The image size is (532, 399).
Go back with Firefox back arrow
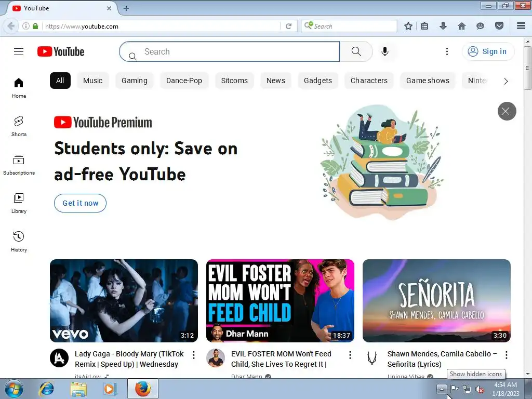tap(11, 26)
